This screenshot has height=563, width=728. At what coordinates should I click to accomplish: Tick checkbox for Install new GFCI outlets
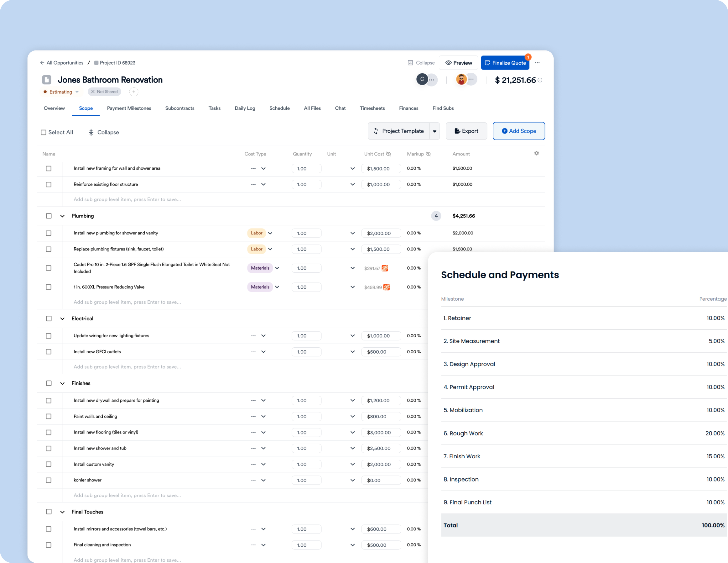(49, 351)
